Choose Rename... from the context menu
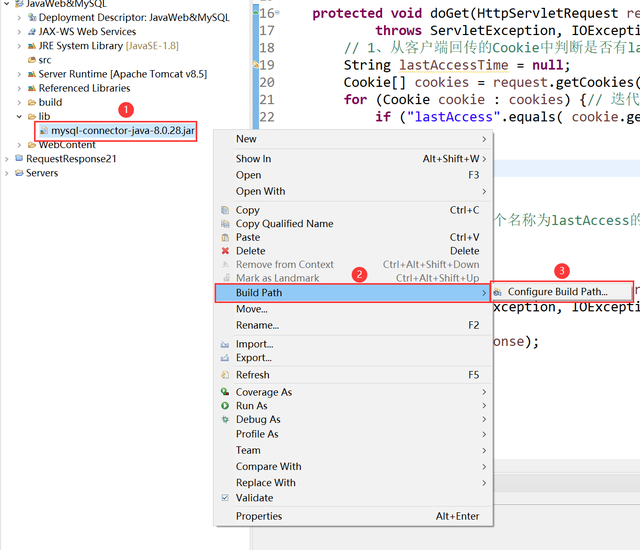This screenshot has height=550, width=640. click(x=353, y=326)
